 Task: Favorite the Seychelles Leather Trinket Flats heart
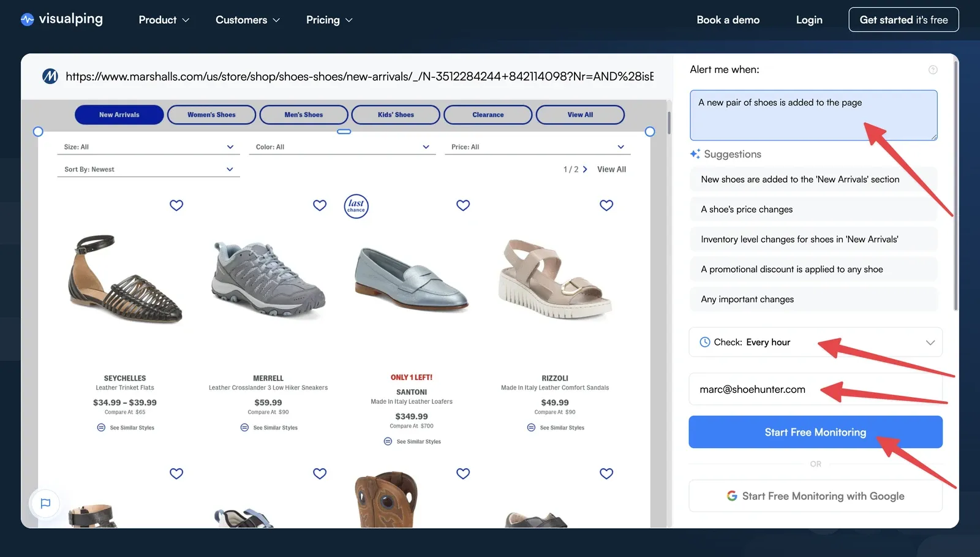[176, 205]
